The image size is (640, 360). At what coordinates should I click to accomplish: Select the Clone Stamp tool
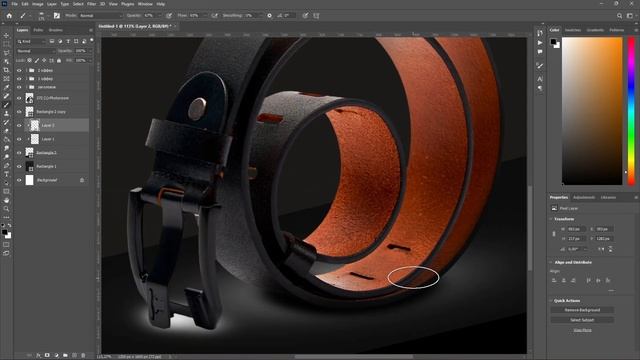tap(6, 113)
